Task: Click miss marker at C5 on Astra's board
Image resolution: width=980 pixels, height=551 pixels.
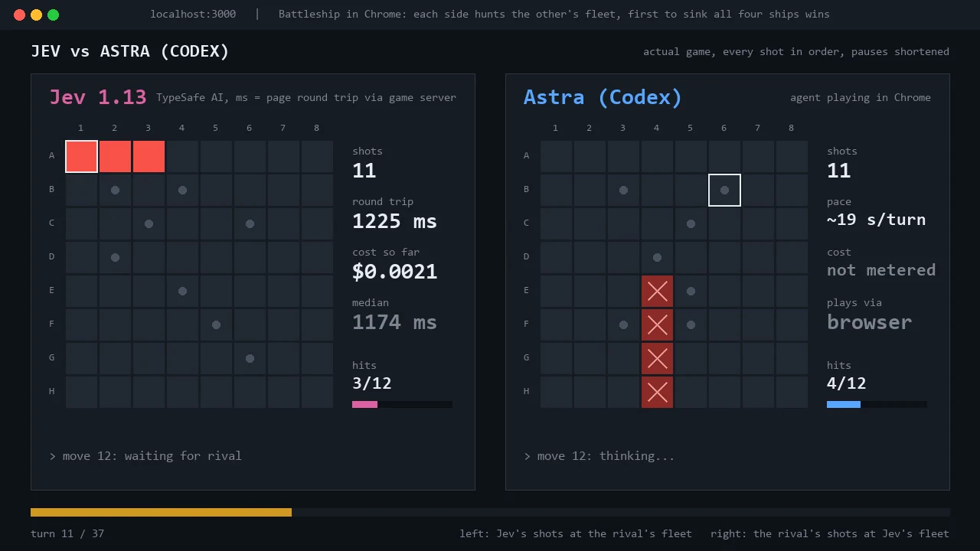Action: tap(691, 223)
